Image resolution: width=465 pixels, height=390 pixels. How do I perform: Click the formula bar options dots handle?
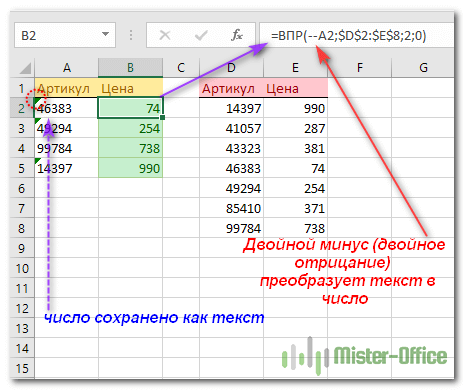point(131,35)
